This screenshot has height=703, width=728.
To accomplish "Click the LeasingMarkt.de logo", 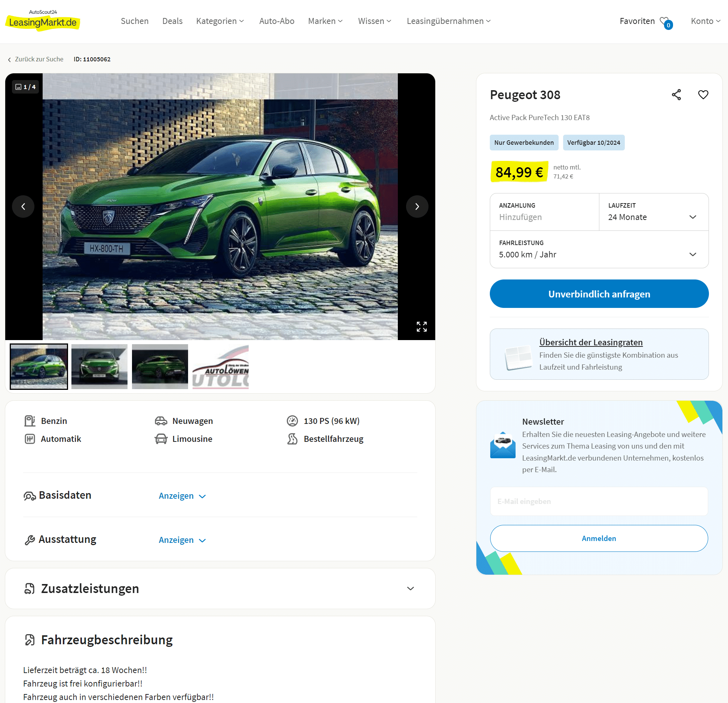I will 43,20.
